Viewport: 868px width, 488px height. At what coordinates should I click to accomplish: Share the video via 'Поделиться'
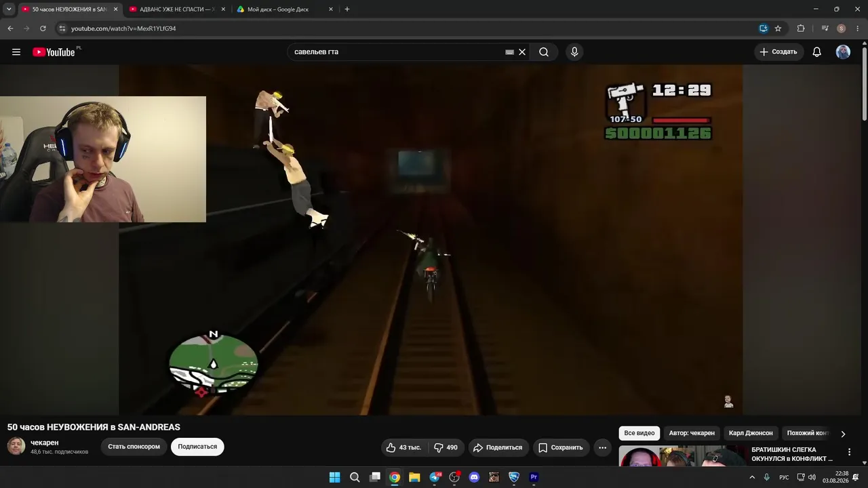pyautogui.click(x=498, y=447)
